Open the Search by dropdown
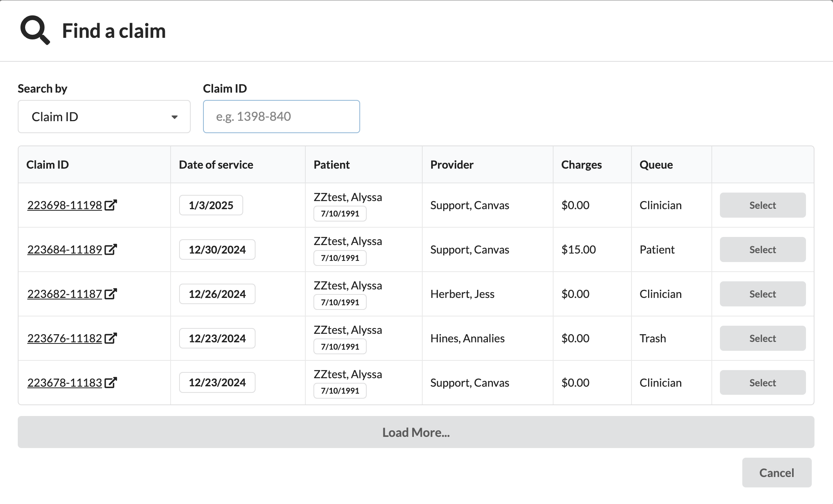This screenshot has width=833, height=504. pos(104,117)
